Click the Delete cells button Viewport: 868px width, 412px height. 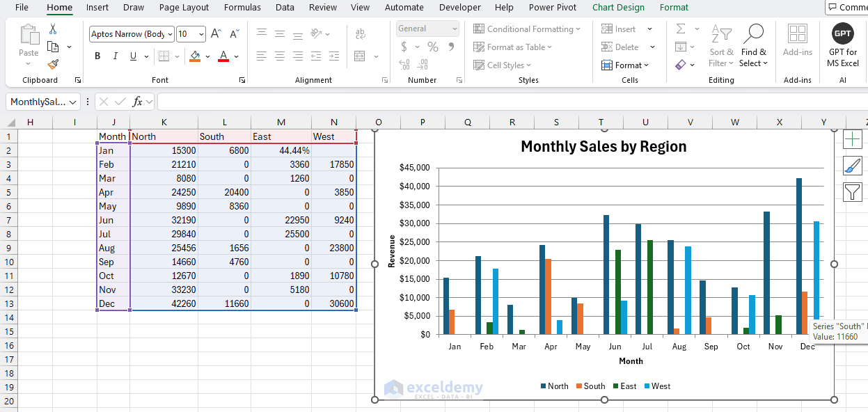tap(620, 47)
